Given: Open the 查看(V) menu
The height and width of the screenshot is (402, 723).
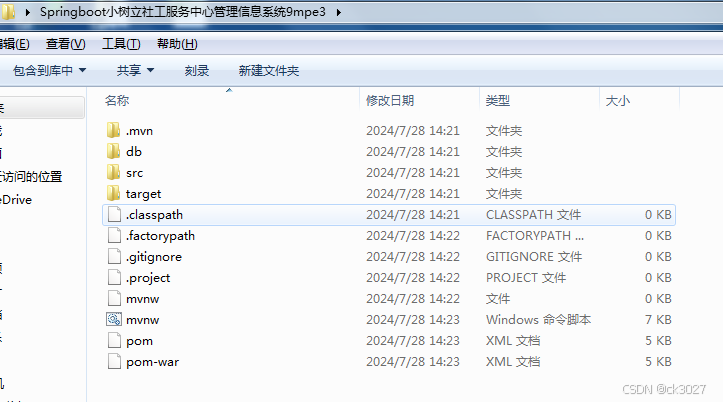Looking at the screenshot, I should point(65,44).
